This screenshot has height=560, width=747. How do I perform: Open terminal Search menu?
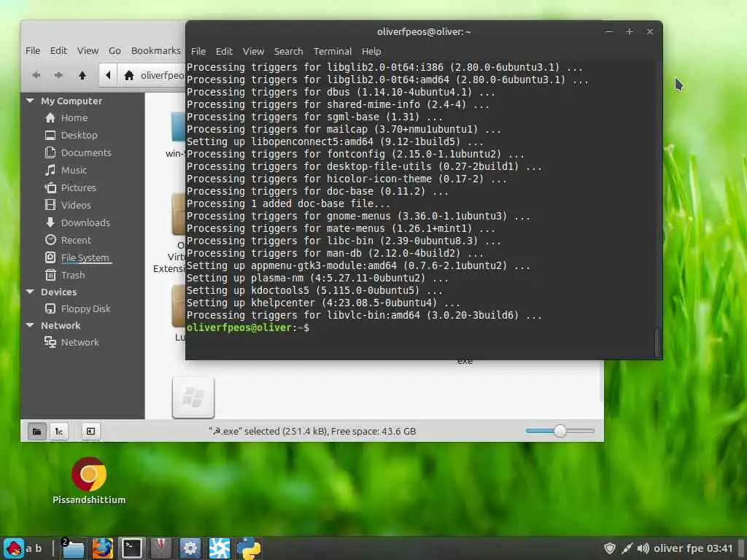[x=288, y=51]
